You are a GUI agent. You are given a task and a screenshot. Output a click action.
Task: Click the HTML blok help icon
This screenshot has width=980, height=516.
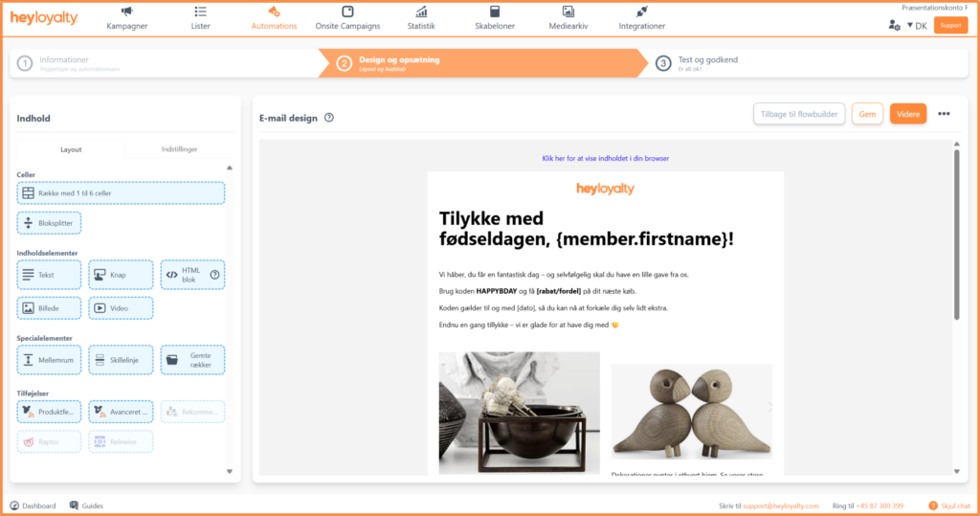214,275
